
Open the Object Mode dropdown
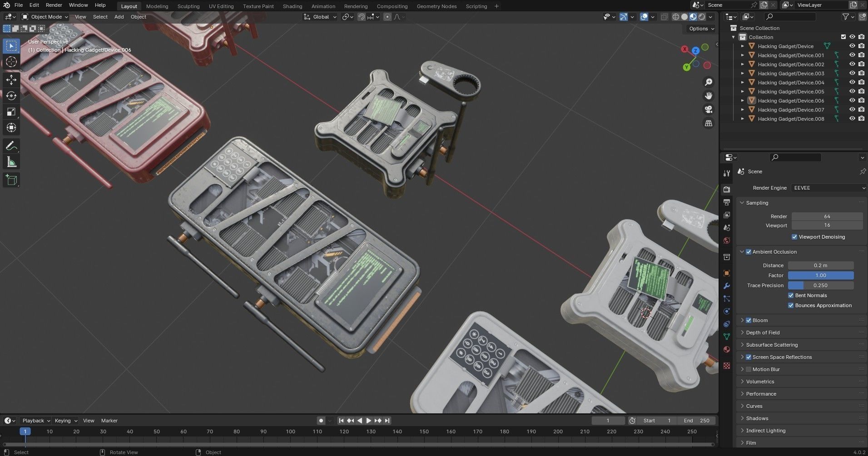pyautogui.click(x=45, y=17)
